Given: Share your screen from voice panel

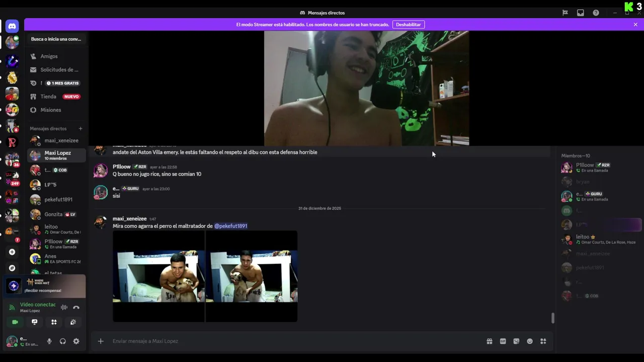Looking at the screenshot, I should point(35,322).
